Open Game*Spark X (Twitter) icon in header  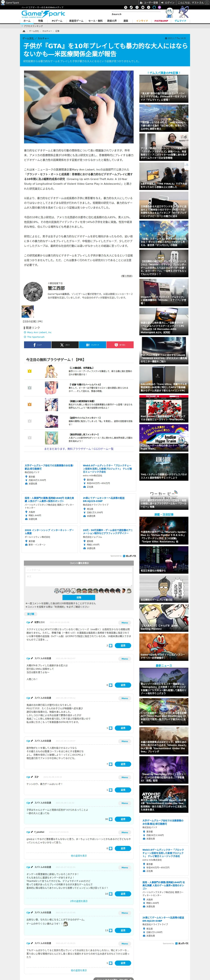pos(125,7)
